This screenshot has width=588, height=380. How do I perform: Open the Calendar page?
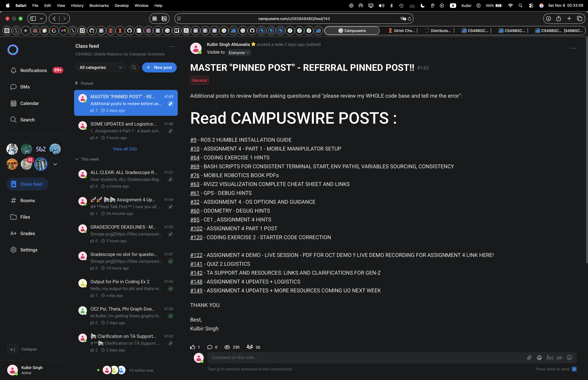click(25, 103)
